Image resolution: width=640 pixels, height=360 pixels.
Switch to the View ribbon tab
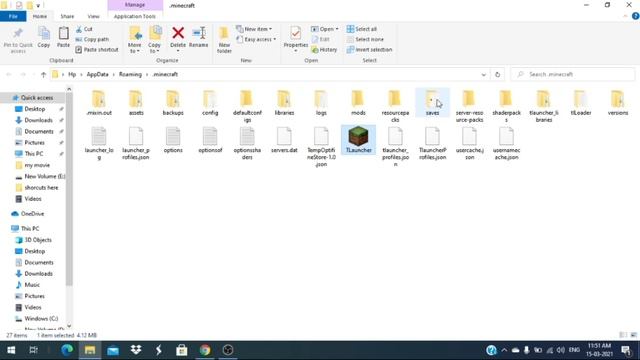pyautogui.click(x=93, y=16)
